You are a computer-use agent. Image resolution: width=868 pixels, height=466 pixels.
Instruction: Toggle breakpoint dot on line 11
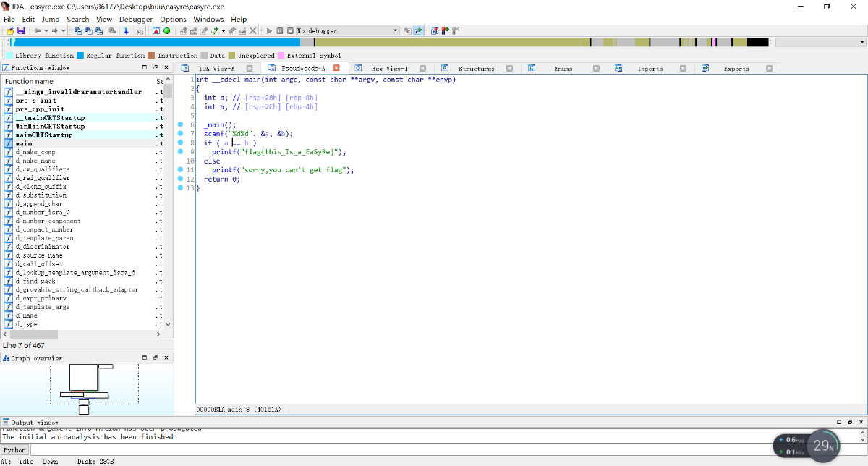[180, 169]
